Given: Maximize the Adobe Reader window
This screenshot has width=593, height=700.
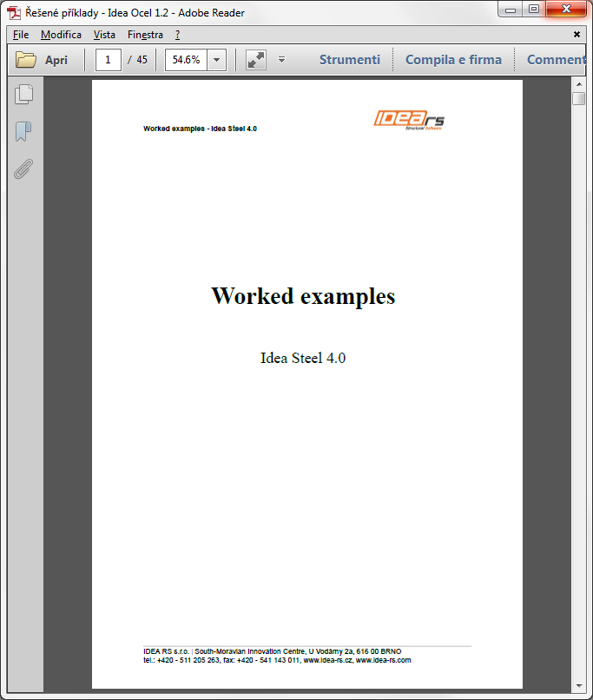Looking at the screenshot, I should click(x=534, y=10).
